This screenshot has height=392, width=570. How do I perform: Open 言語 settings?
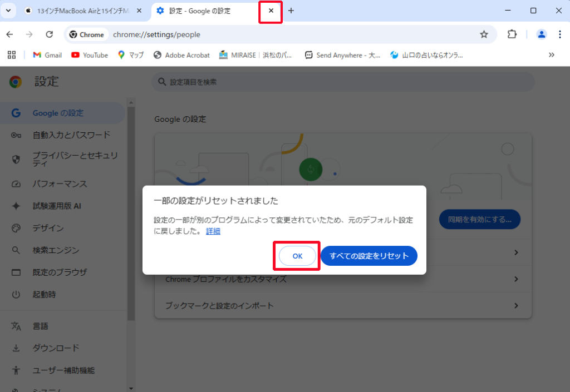tap(62, 326)
